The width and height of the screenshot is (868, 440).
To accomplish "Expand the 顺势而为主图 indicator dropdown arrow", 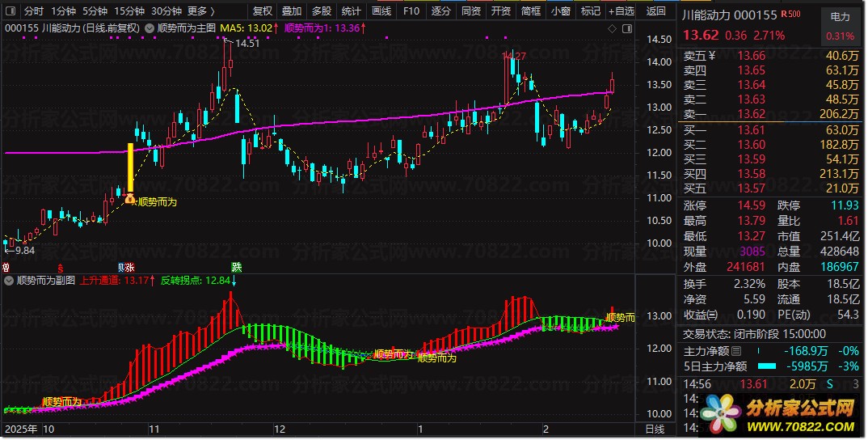I will 151,28.
